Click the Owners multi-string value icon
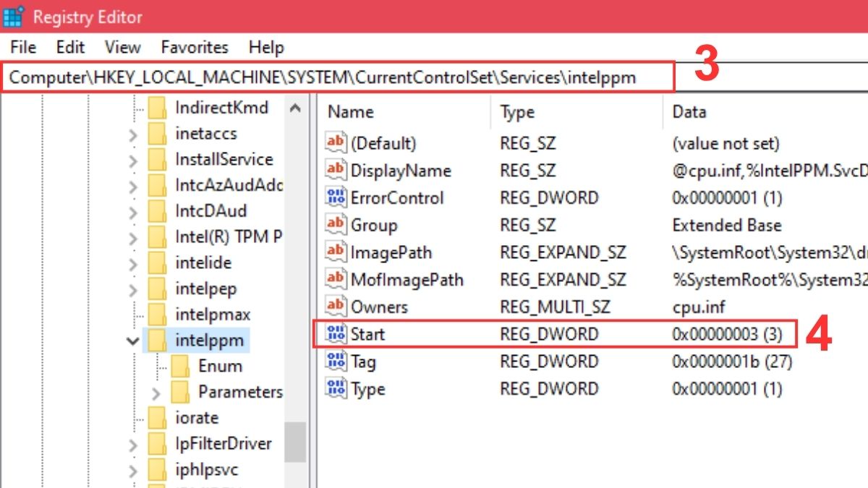 (336, 307)
